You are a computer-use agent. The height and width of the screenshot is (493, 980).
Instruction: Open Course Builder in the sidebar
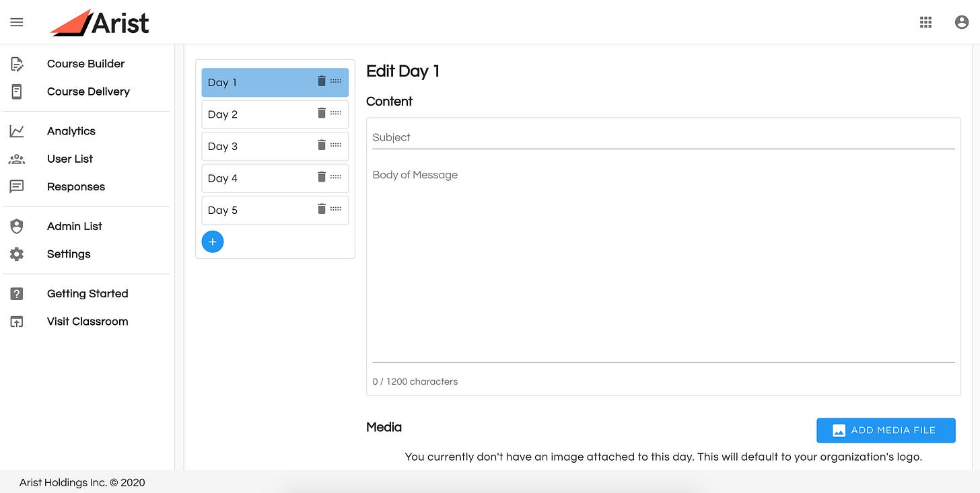click(x=86, y=64)
